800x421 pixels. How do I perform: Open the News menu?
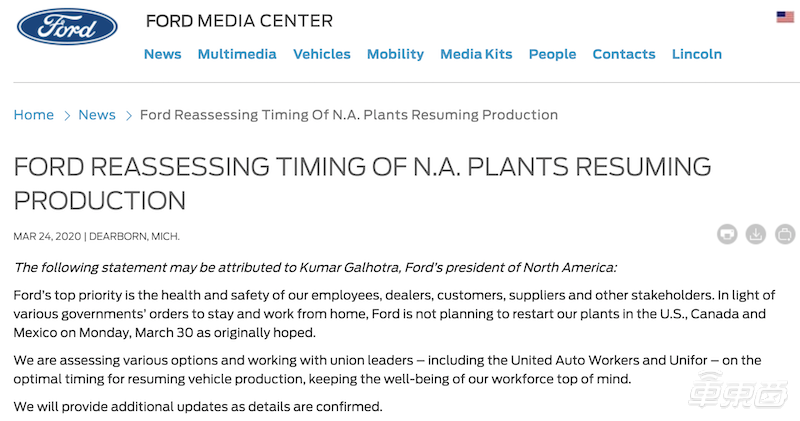(x=162, y=54)
